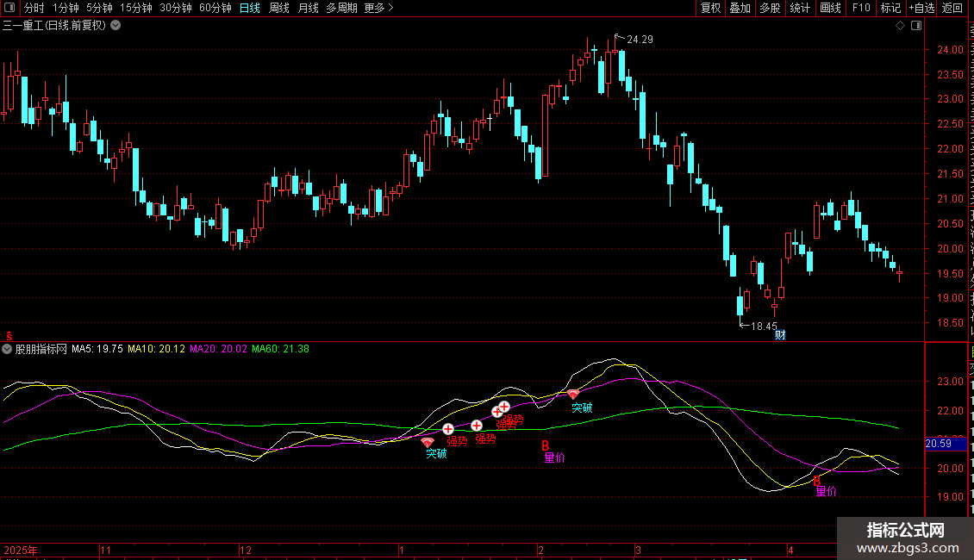Click the MA5: 19.75 indicator label
Image resolution: width=974 pixels, height=560 pixels.
click(97, 349)
